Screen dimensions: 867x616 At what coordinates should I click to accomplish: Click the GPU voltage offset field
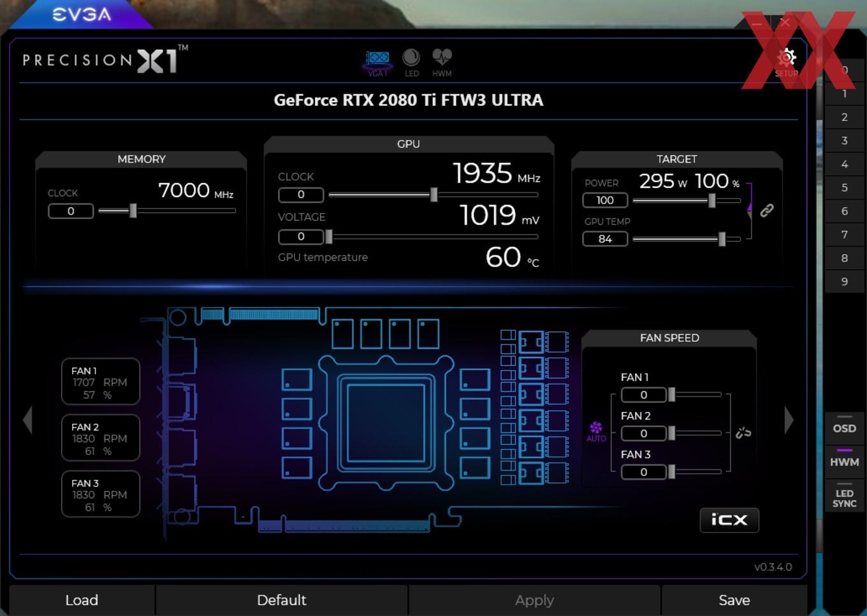[x=301, y=236]
